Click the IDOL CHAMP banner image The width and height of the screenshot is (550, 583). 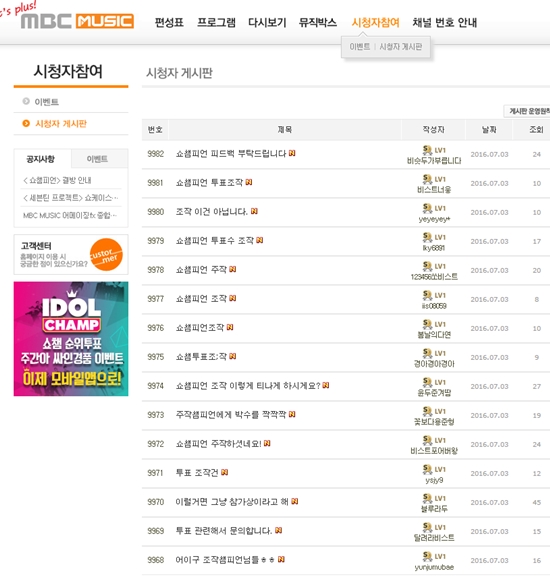tap(71, 339)
